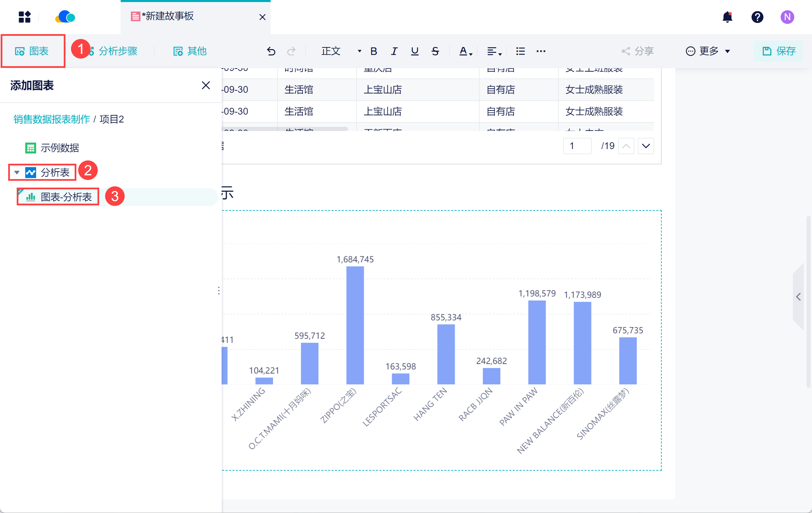Toggle bulleted list

point(520,51)
